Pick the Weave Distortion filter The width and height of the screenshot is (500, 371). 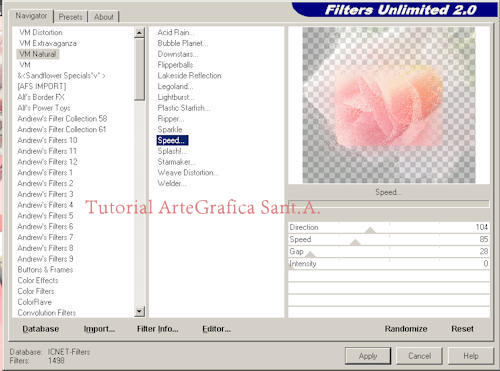coord(188,173)
